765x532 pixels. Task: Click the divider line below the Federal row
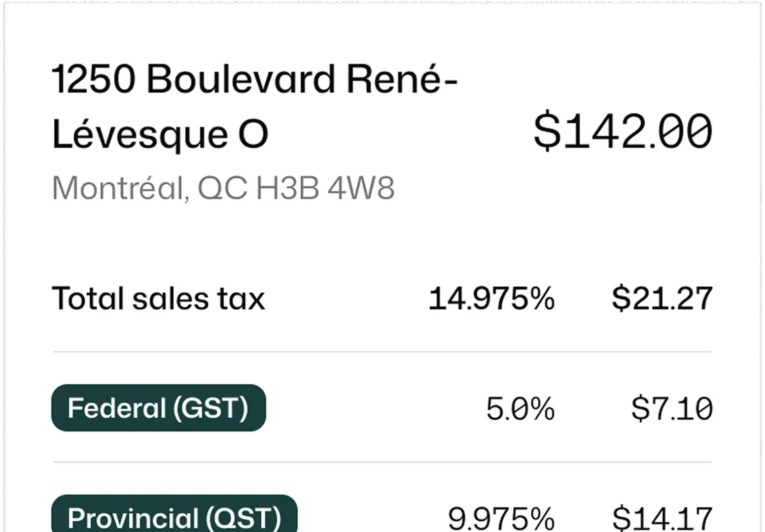click(x=382, y=462)
